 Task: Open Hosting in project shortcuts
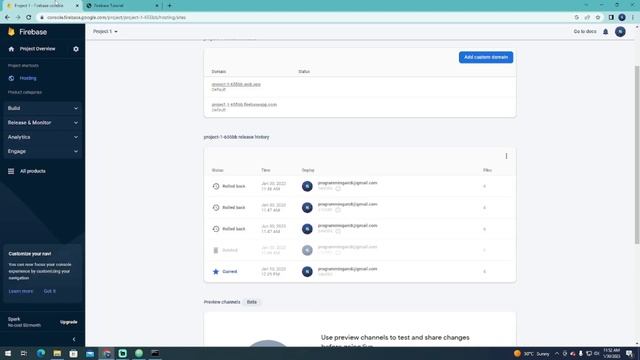tap(28, 78)
